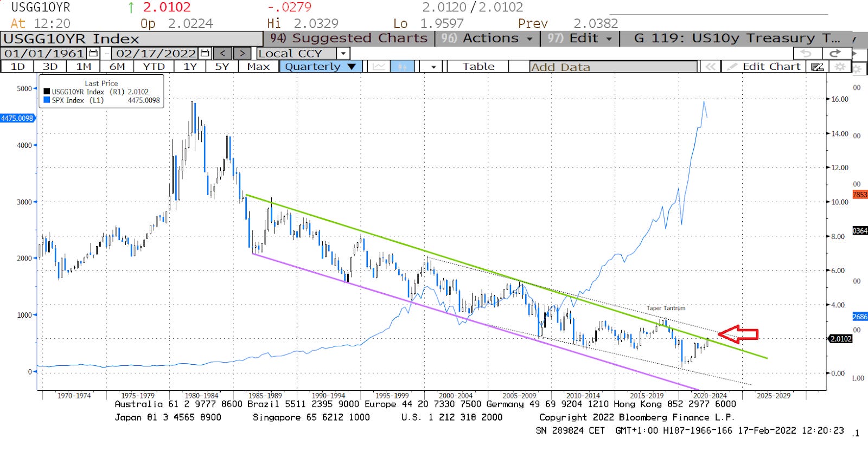
Task: Click the end date field 02/17/2022
Action: [x=156, y=53]
